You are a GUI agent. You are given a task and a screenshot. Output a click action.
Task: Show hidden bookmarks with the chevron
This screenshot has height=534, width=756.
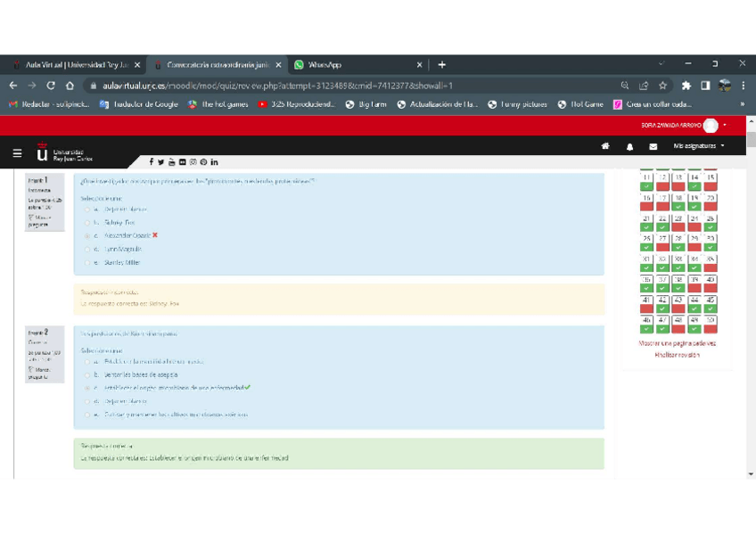743,104
